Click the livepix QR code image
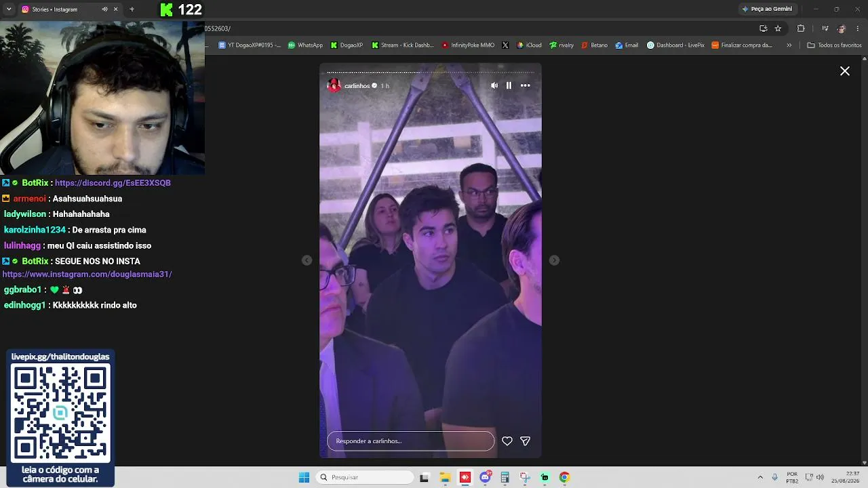Screen dimensions: 868x488 [60, 412]
